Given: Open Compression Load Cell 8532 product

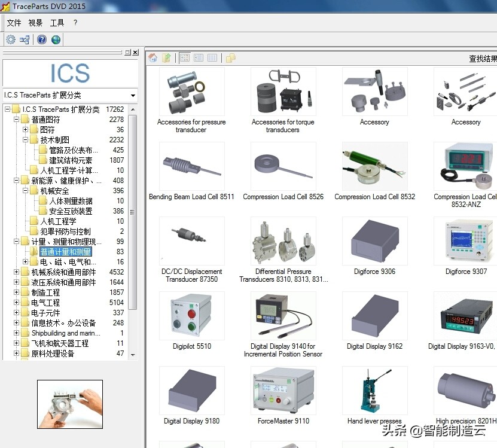Looking at the screenshot, I should tap(374, 166).
